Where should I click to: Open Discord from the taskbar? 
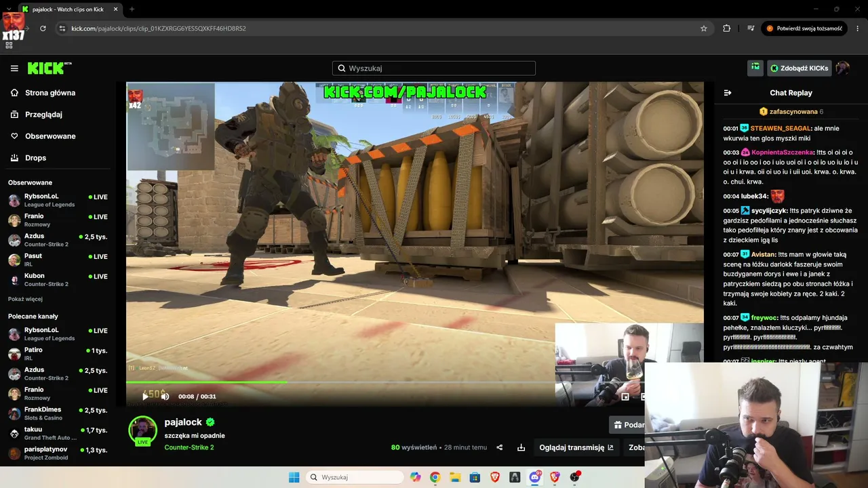pos(535,477)
